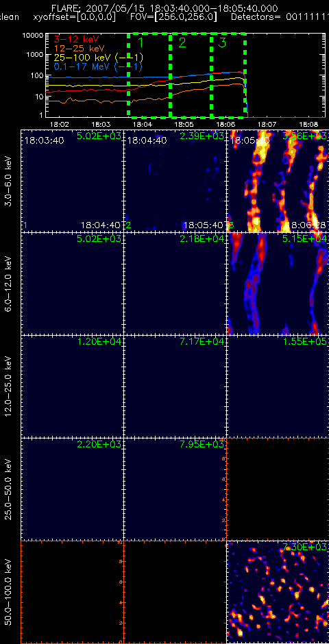Viewport: 329px width, 644px height.
Task: Click the empty 25.0-50.0 keV panel with orange axis
Action: [278, 489]
